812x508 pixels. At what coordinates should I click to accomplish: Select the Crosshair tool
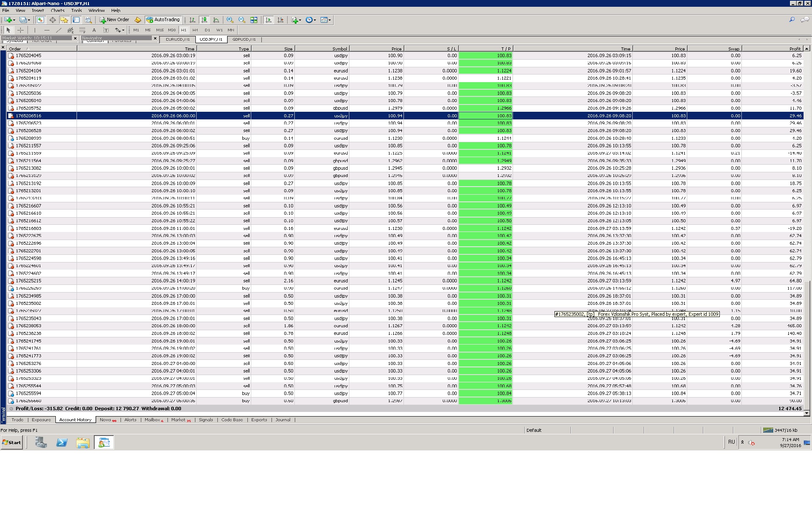pos(20,30)
